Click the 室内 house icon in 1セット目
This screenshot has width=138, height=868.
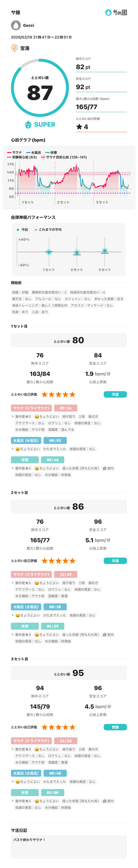[x=104, y=468]
